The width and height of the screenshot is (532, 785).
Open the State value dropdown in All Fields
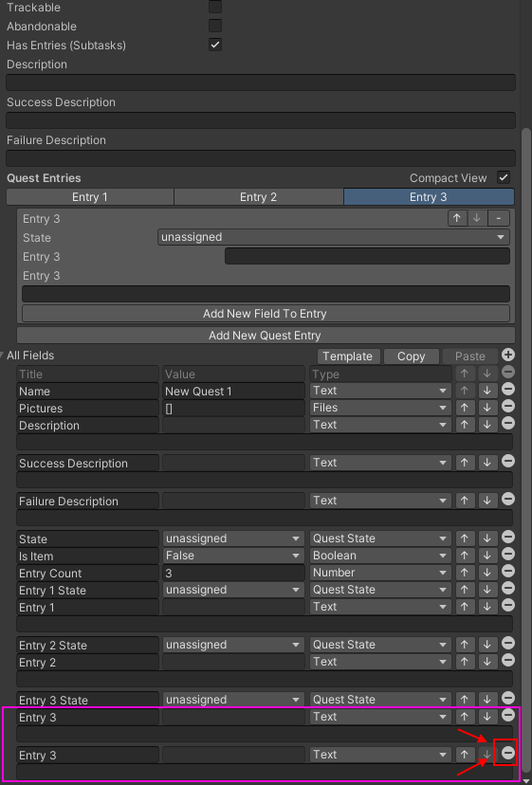point(233,539)
